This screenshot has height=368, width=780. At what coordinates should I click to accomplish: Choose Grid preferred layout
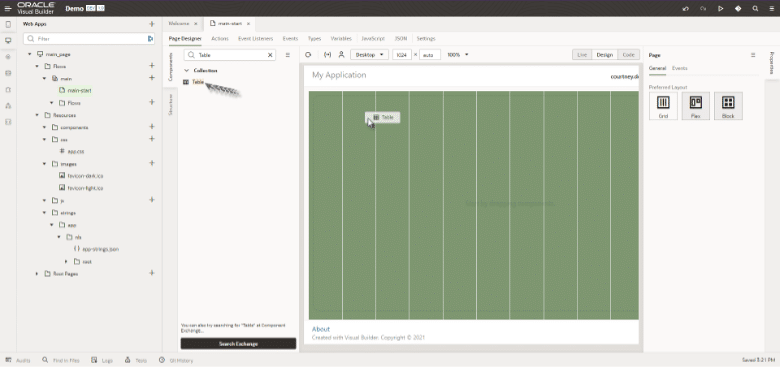[x=663, y=106]
